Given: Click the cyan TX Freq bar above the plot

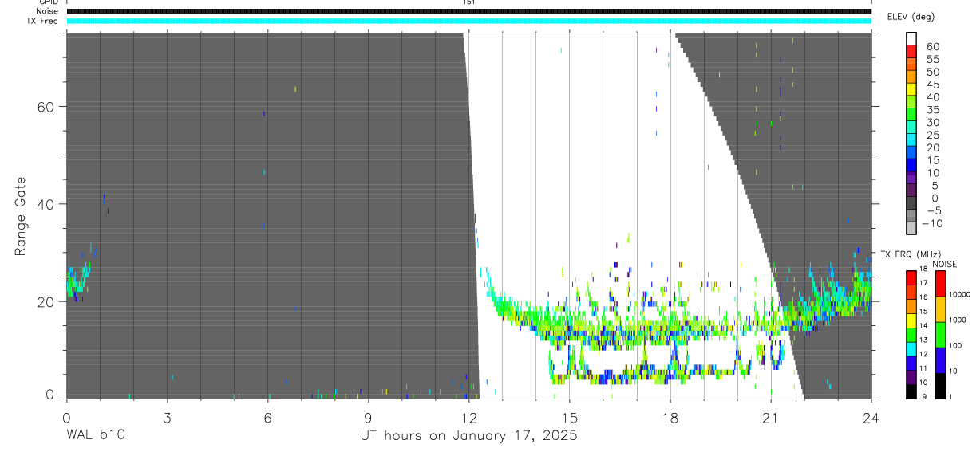Looking at the screenshot, I should click(468, 21).
